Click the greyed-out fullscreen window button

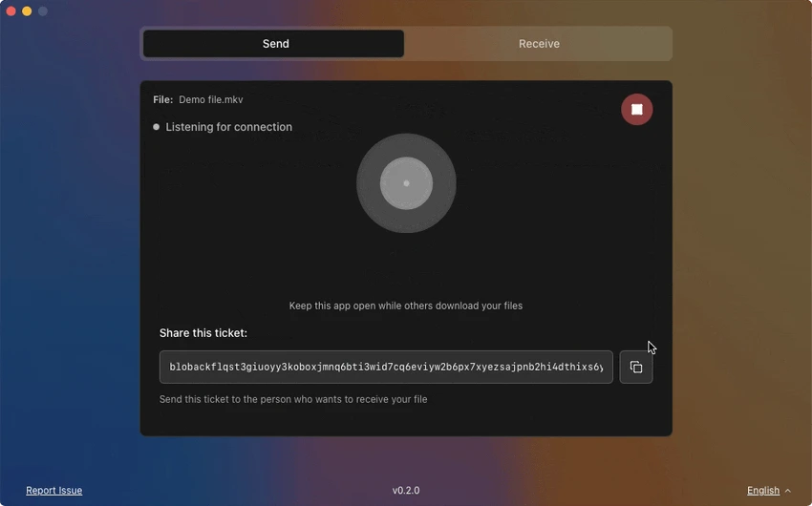(x=43, y=11)
